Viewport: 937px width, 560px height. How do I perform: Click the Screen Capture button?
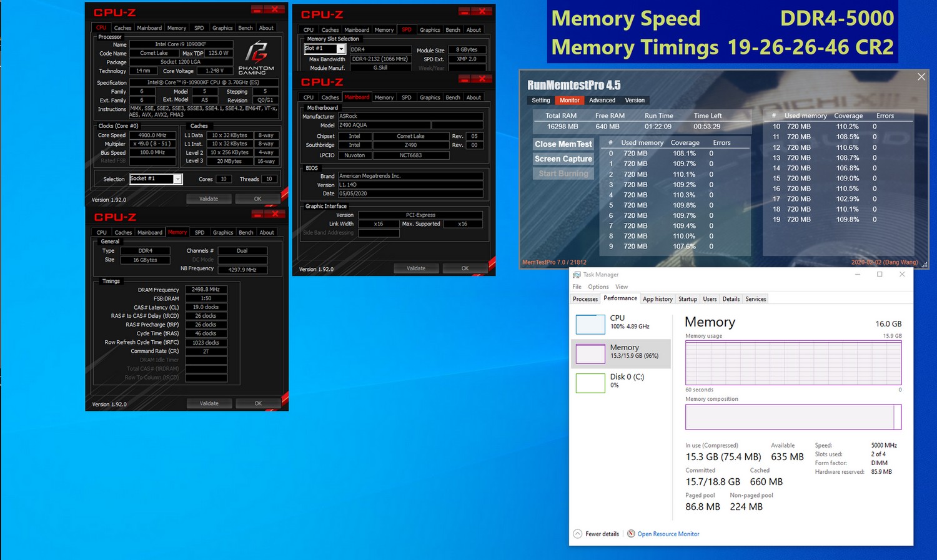pos(563,159)
